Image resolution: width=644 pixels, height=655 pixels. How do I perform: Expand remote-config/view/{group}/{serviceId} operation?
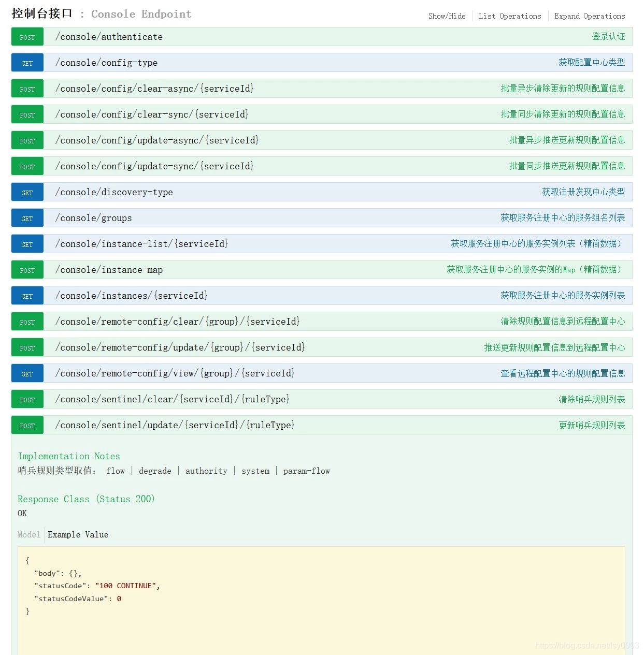[175, 373]
